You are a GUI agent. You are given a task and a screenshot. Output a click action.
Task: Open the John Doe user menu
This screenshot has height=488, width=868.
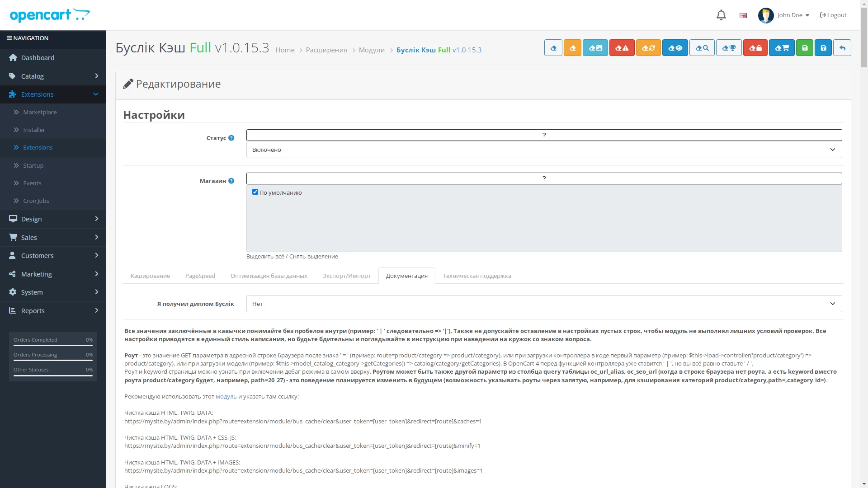pos(793,15)
